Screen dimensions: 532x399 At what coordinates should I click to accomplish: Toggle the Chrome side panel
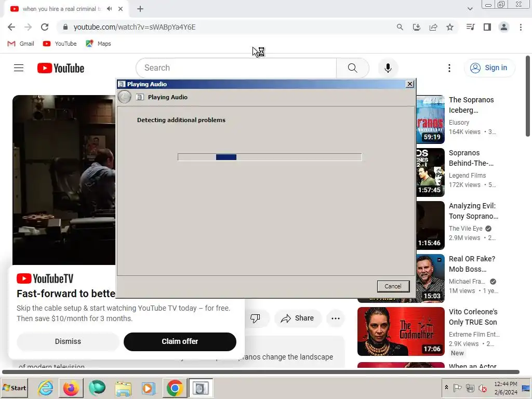(x=487, y=27)
